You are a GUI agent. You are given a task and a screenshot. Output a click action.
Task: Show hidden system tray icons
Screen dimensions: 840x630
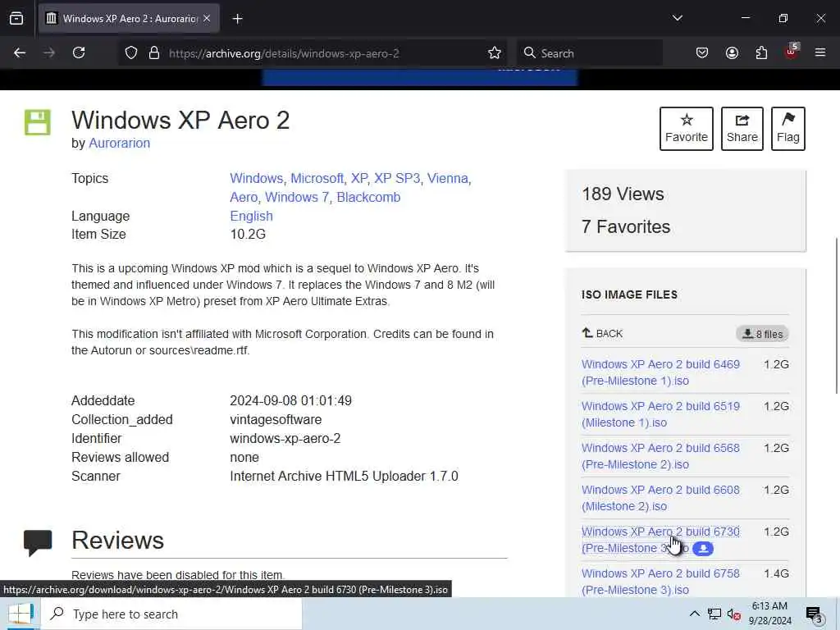(694, 614)
